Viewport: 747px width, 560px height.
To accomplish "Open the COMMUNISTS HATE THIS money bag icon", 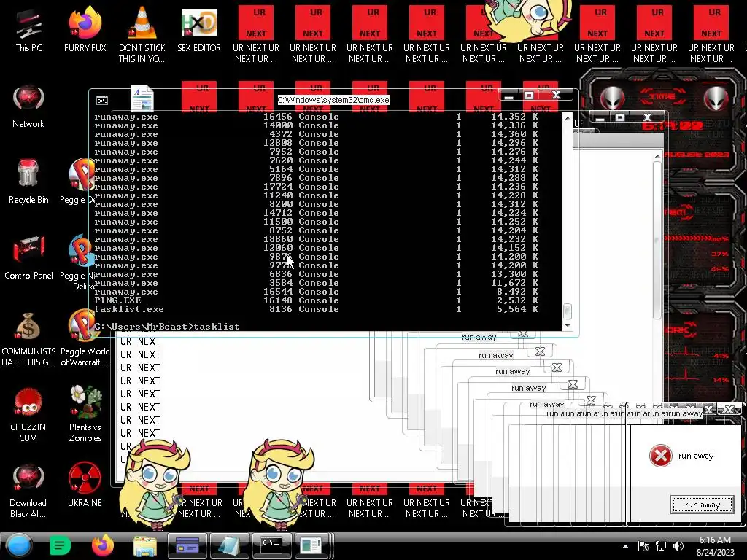I will 28,339.
